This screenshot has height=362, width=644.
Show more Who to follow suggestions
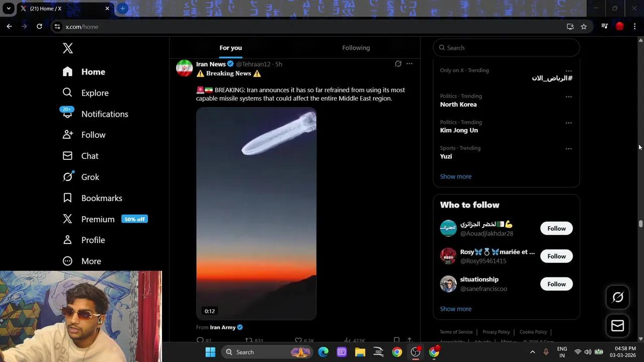tap(456, 309)
